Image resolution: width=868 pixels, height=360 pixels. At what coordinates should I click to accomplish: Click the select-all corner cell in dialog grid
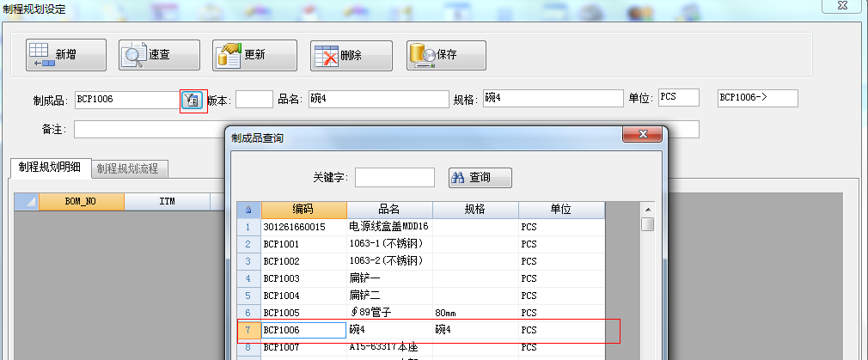[x=249, y=210]
